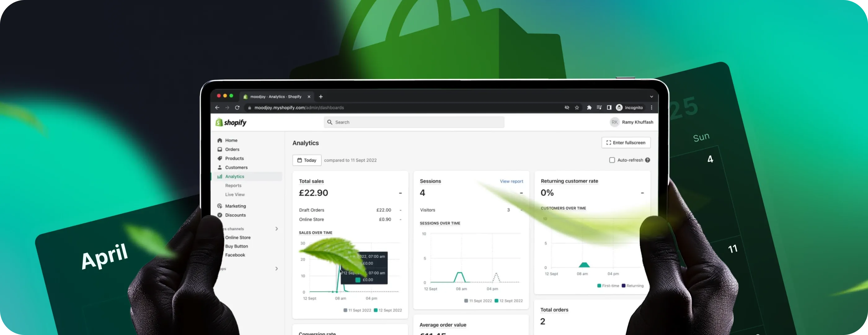Open Live View under Analytics
The width and height of the screenshot is (868, 335).
click(x=235, y=195)
